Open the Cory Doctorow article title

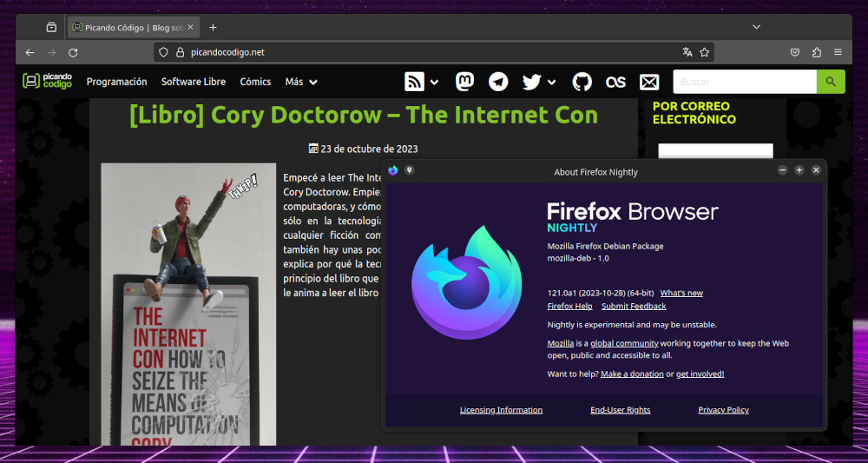coord(363,116)
